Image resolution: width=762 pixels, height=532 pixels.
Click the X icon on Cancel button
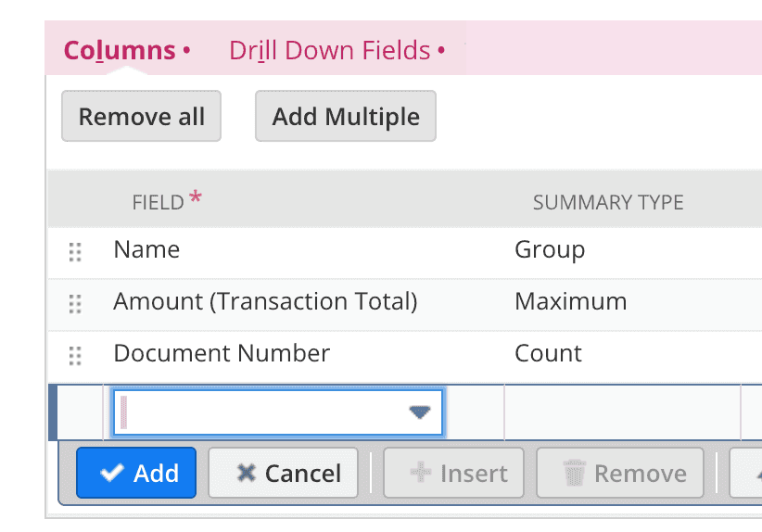point(246,473)
